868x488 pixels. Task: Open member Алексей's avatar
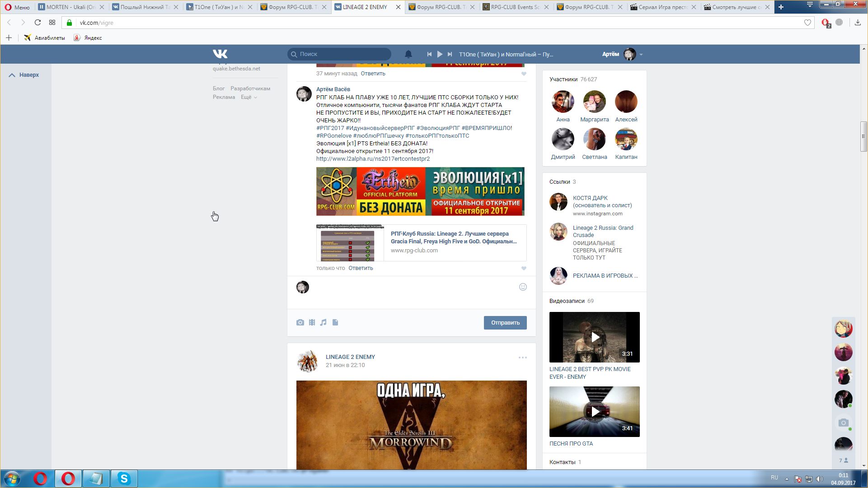[626, 102]
